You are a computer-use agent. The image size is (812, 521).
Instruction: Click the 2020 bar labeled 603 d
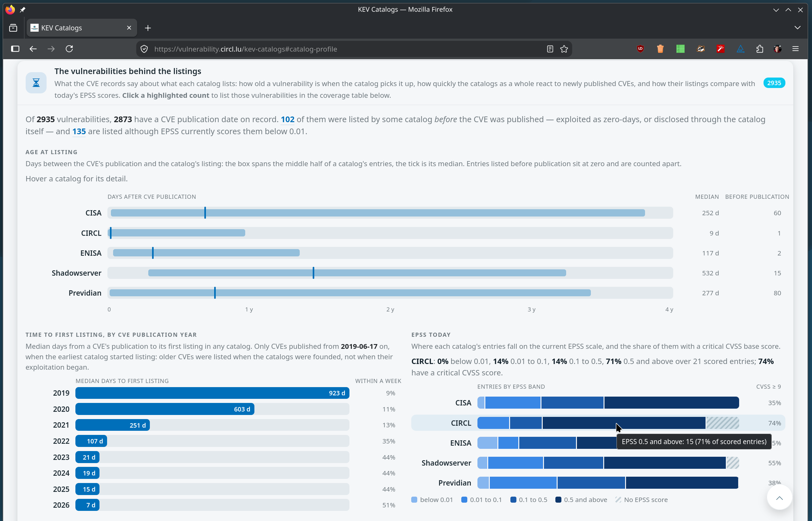(164, 409)
